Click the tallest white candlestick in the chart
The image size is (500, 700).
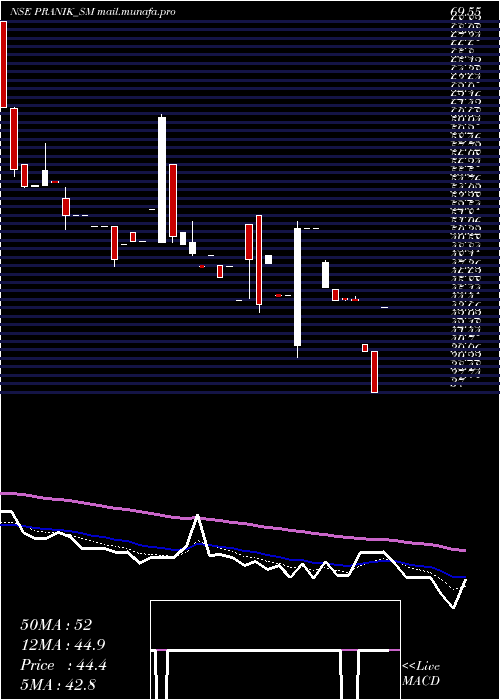tap(162, 179)
